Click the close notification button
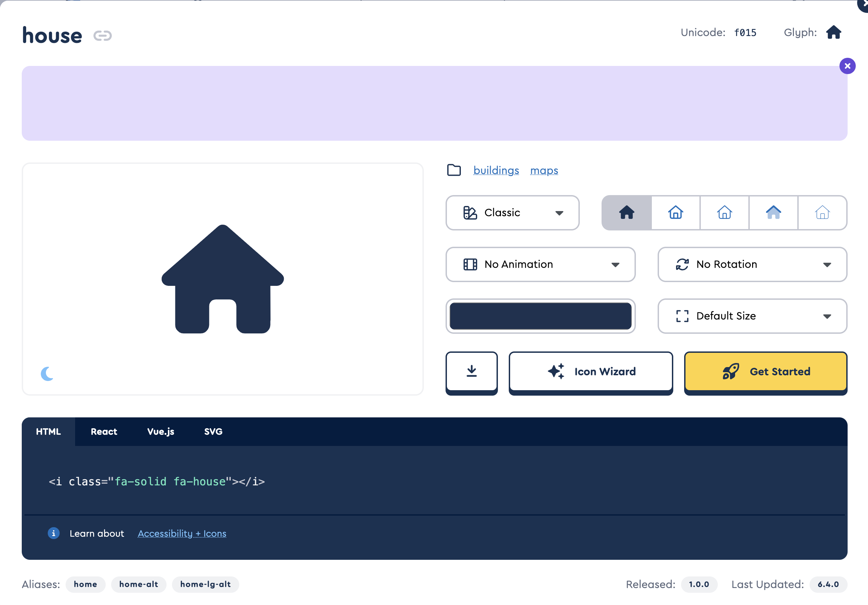The image size is (868, 605). pyautogui.click(x=848, y=65)
